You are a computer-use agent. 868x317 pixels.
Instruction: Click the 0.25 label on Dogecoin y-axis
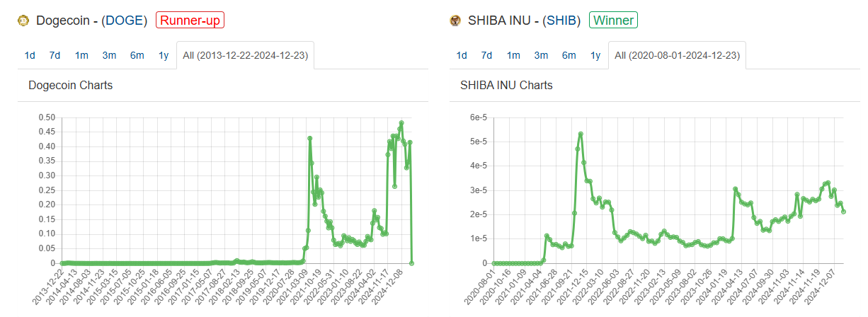tap(47, 190)
